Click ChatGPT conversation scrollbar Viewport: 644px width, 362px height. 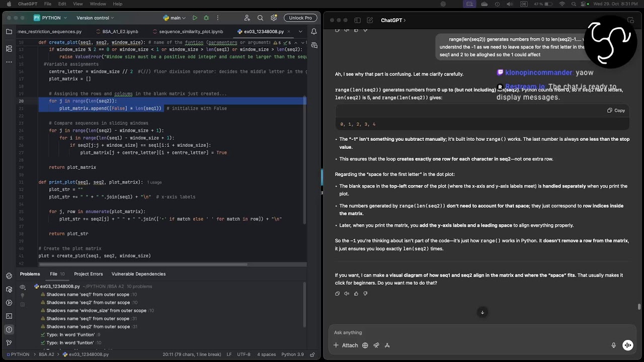point(639,307)
